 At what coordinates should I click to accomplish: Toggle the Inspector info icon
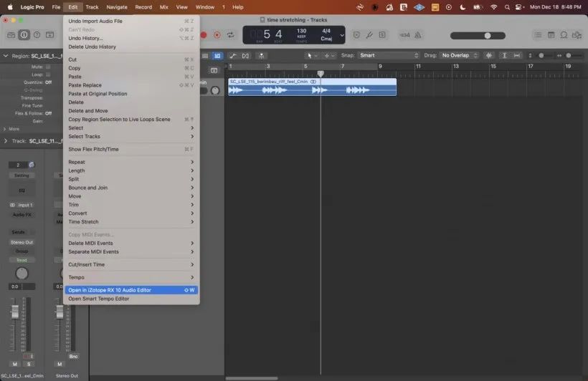click(24, 35)
